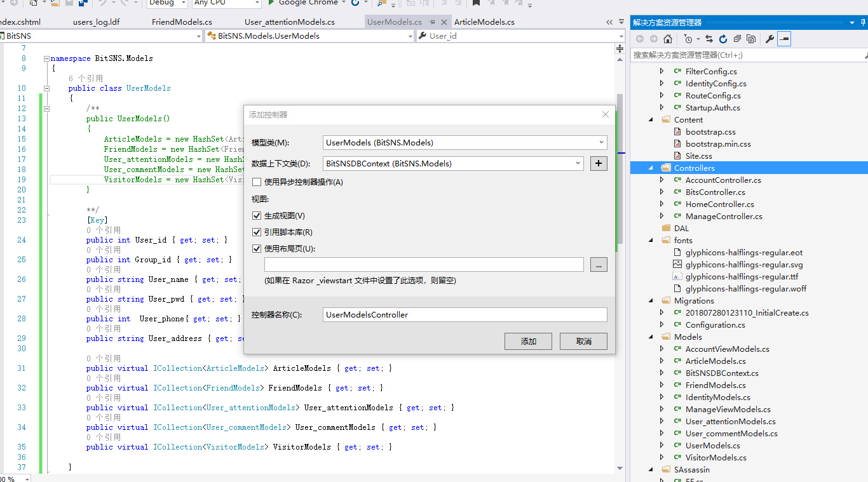
Task: Open the Debug configuration dropdown
Action: coord(184,3)
